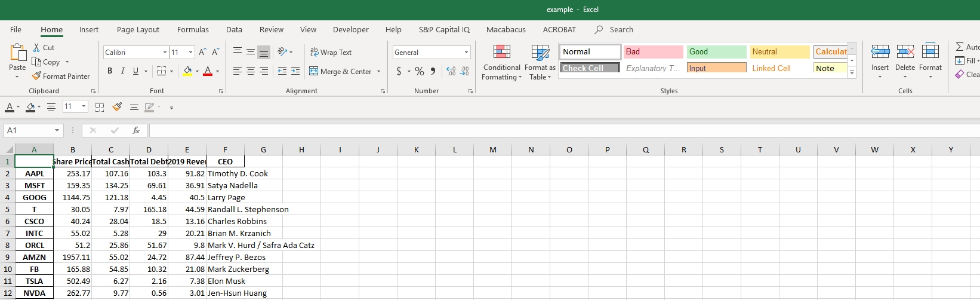Click the Format Painter button in Clipboard
Viewport: 980px width, 300px height.
[61, 76]
